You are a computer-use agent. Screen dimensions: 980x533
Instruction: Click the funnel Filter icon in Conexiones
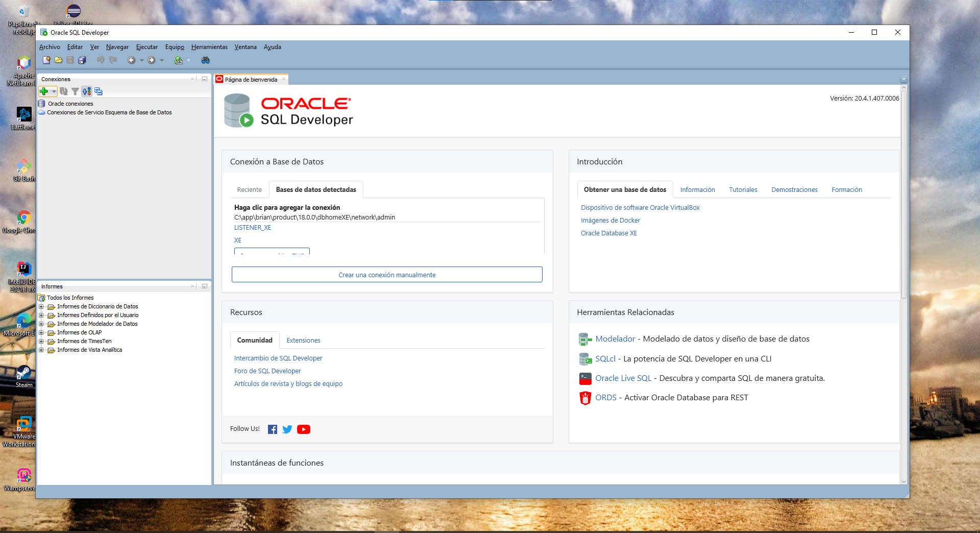click(75, 91)
